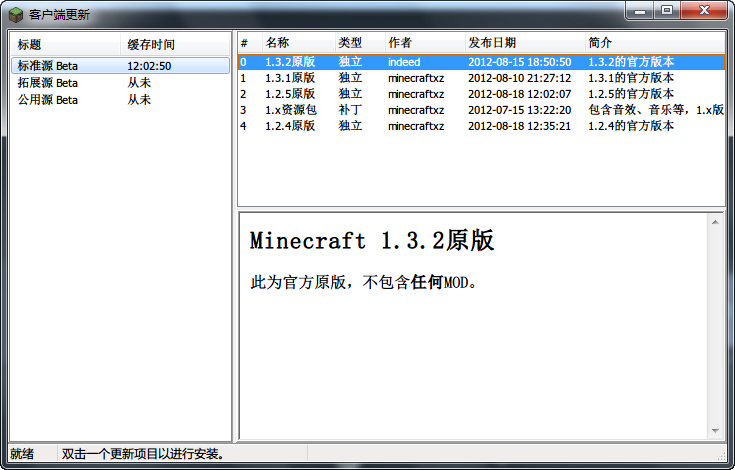Click description 1.2.5的官方版本
735x470 pixels.
pos(631,94)
